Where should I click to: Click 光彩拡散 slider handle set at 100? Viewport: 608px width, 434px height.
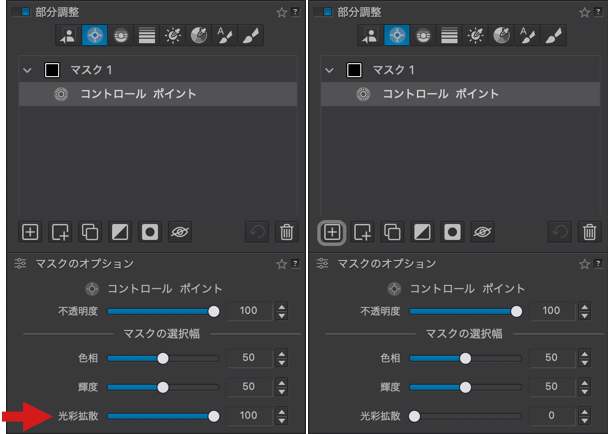click(x=214, y=416)
